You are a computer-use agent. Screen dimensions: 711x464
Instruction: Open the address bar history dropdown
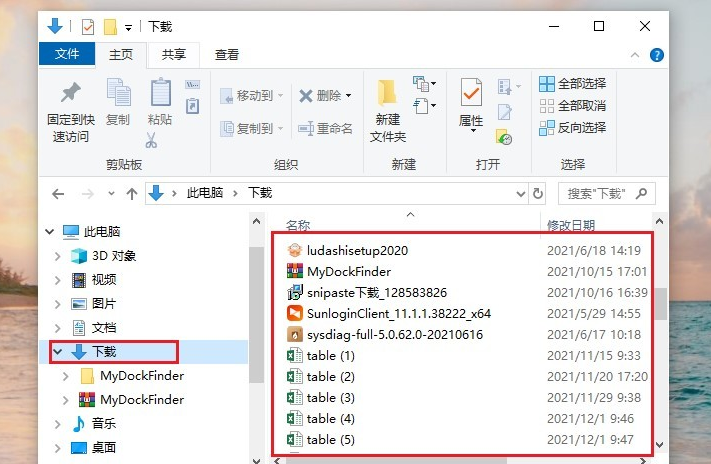pos(518,193)
